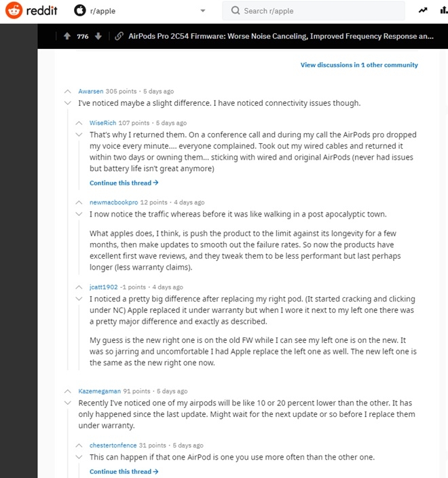Click the Search r/apple field

pyautogui.click(x=314, y=11)
